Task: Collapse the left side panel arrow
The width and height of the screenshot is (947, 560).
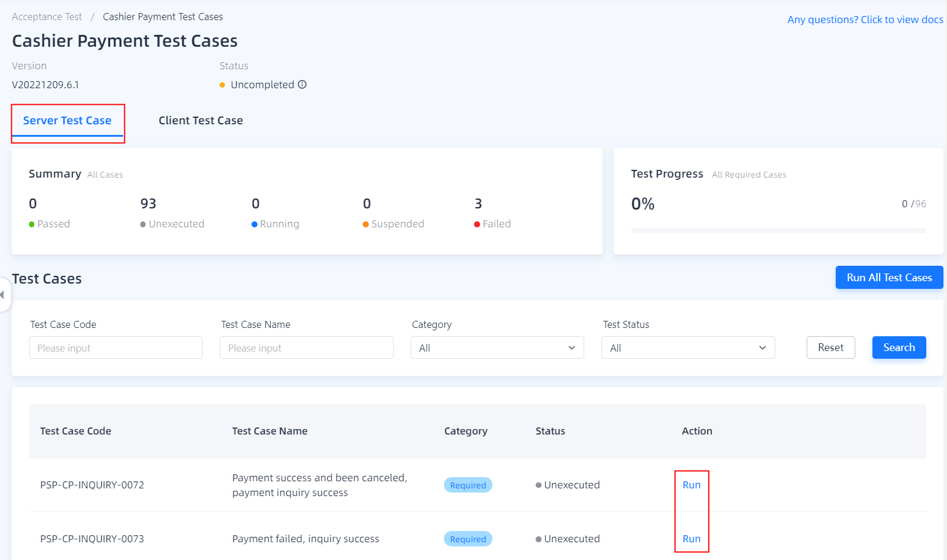Action: (x=3, y=294)
